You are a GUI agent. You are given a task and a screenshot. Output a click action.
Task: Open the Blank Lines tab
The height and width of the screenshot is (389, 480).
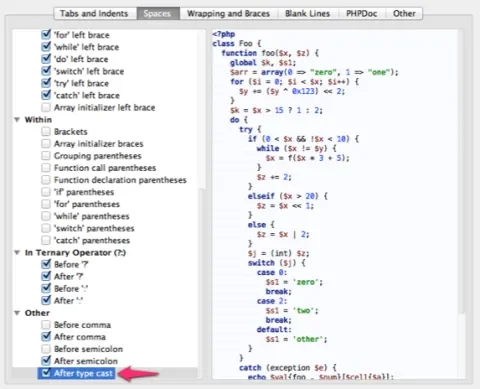tap(308, 14)
